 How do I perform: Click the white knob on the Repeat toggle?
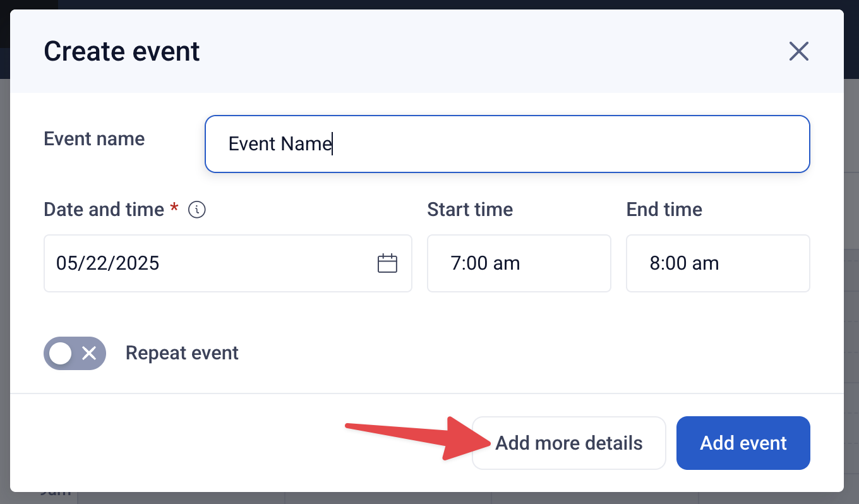61,353
